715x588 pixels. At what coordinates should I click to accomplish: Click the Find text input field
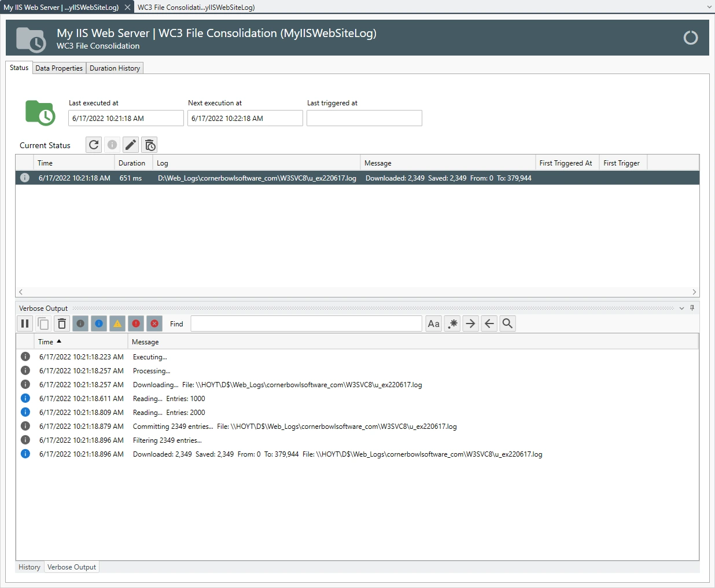(306, 324)
